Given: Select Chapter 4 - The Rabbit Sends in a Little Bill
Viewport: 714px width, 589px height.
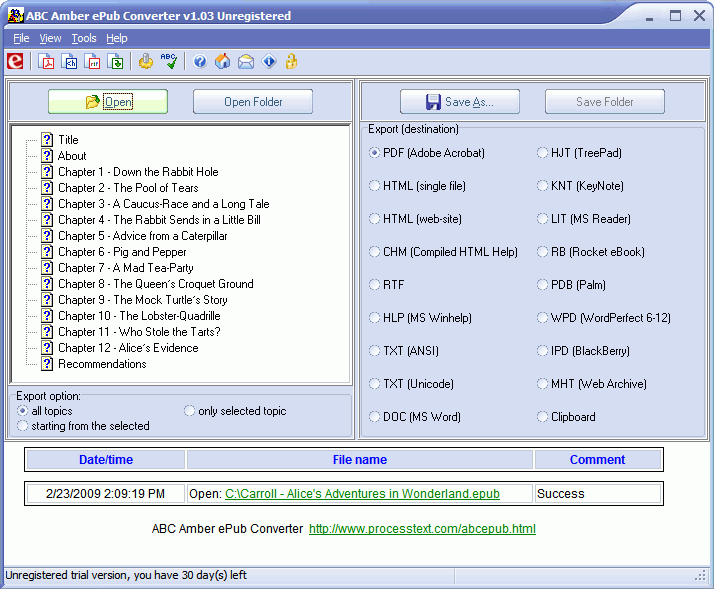Looking at the screenshot, I should click(x=159, y=220).
